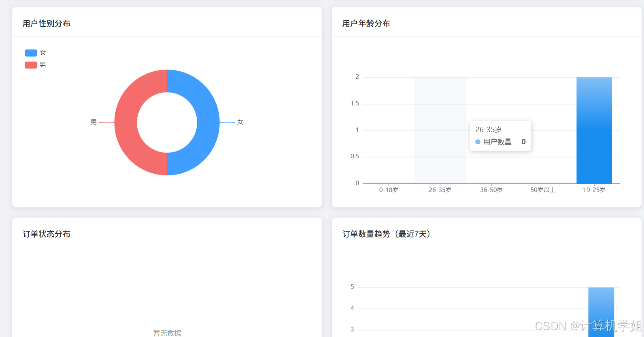Toggle the 男 legend color swatch
644x337 pixels.
[31, 65]
